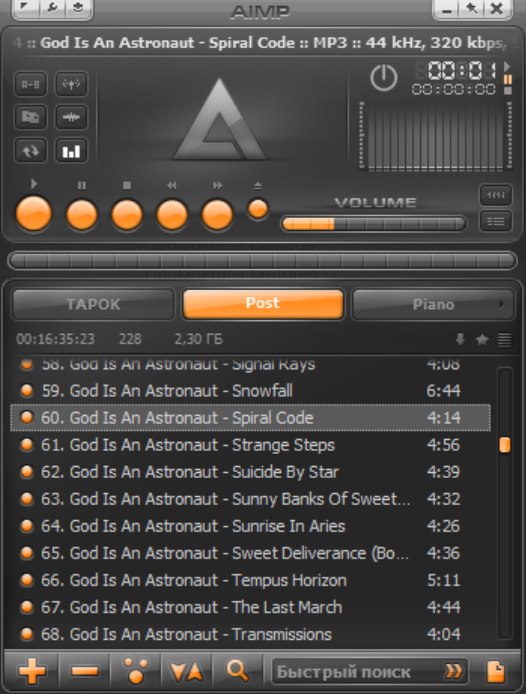Screen dimensions: 526x694
Task: Click the main menu arrow icon in title bar
Action: click(26, 8)
